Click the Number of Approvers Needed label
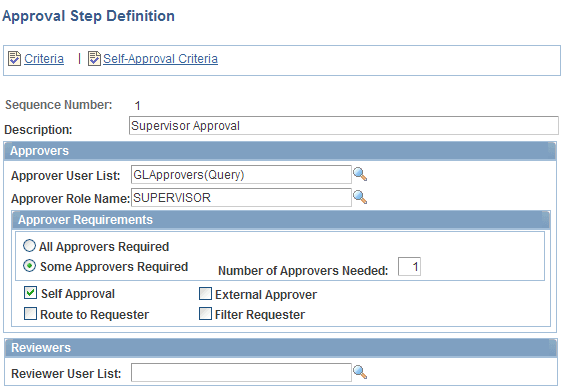Viewport: 565px width, 392px height. [x=303, y=271]
